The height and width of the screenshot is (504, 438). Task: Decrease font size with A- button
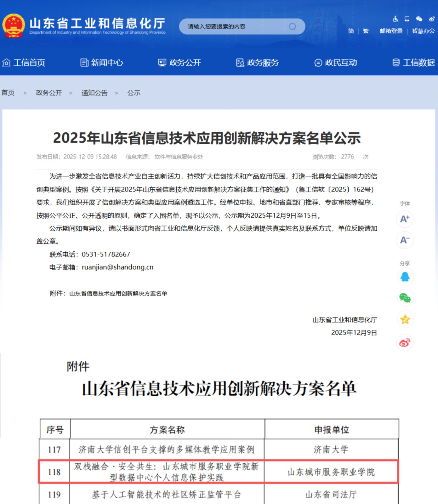pyautogui.click(x=405, y=240)
